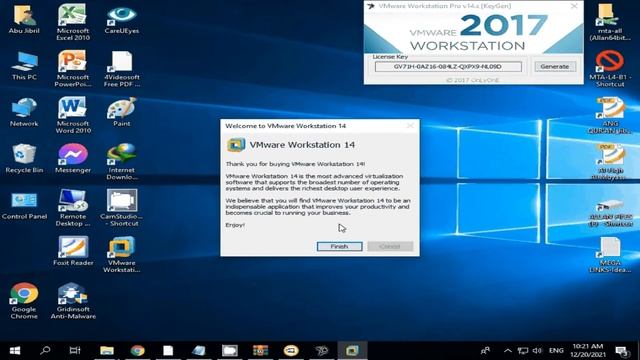Open the notification center

coord(622,351)
